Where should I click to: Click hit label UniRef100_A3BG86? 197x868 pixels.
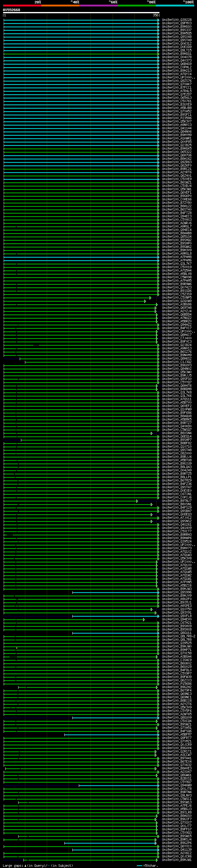(x=176, y=305)
